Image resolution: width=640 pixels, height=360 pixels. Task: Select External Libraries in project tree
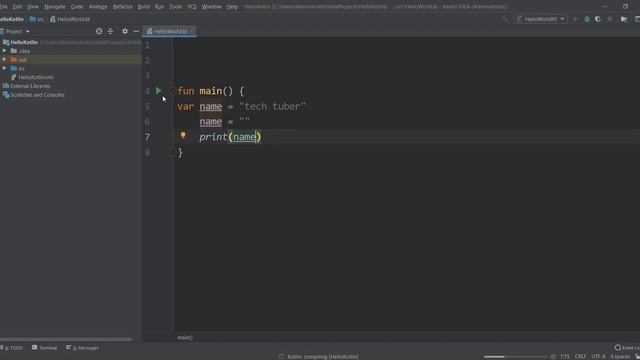coord(30,86)
